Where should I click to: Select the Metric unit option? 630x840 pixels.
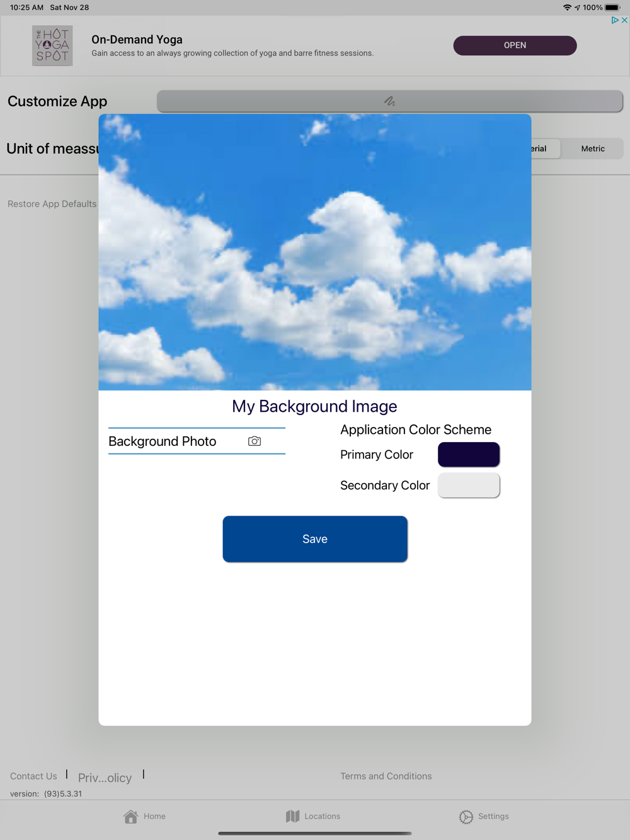pos(593,149)
